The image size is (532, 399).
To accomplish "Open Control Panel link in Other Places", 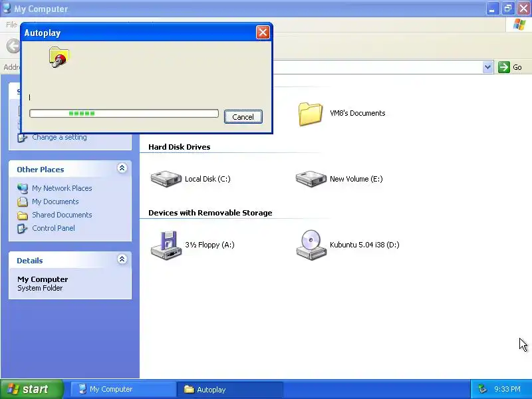I will (53, 228).
